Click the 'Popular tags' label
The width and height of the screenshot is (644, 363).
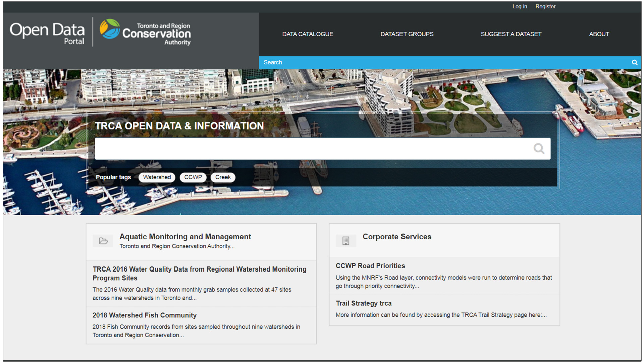[x=113, y=177]
